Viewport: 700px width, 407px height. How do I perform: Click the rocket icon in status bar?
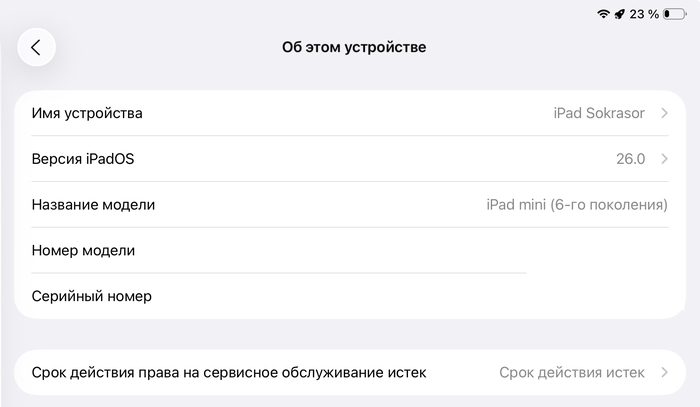(619, 14)
